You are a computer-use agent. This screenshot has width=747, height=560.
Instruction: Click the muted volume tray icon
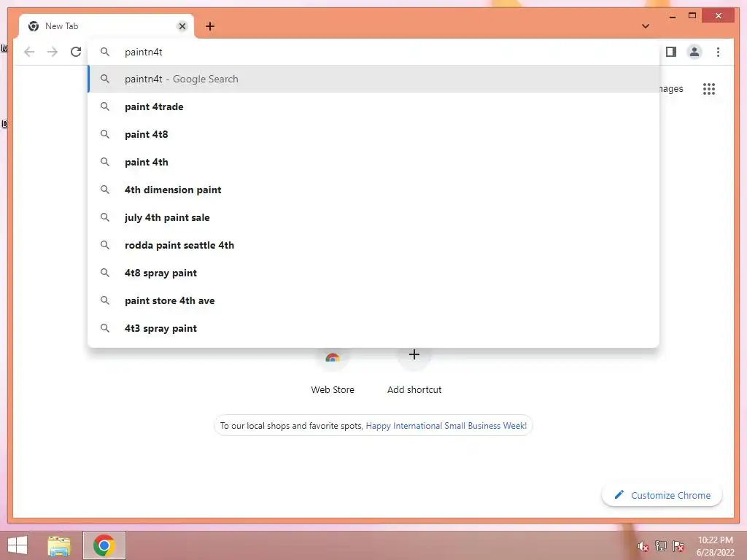point(643,546)
